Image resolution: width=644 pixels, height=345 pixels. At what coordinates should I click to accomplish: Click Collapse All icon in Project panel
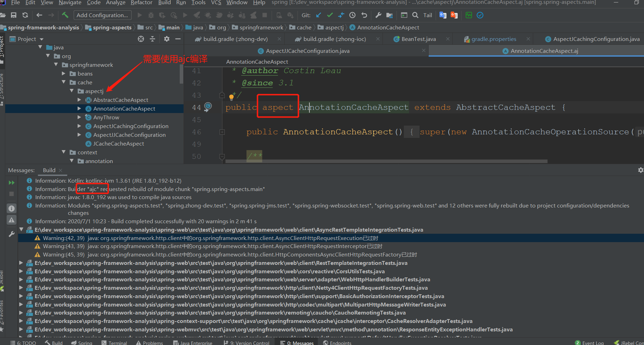click(152, 39)
